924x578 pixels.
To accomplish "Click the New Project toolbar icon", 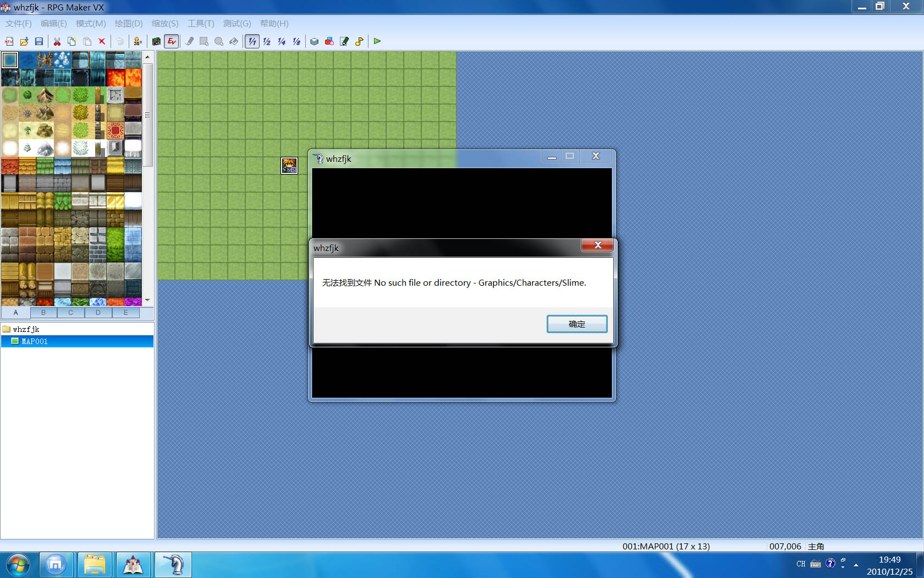I will pos(9,41).
